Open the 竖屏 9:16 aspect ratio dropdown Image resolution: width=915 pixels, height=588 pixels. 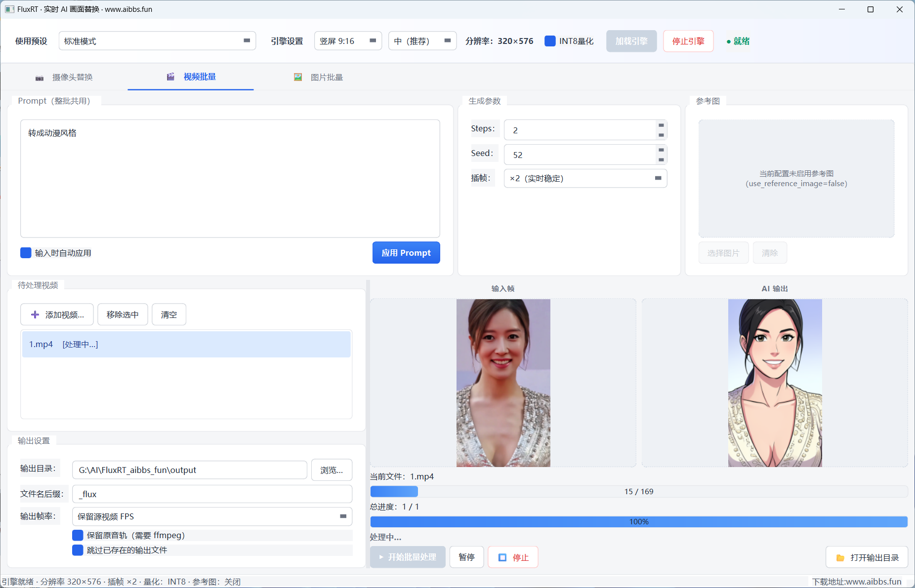click(x=348, y=41)
